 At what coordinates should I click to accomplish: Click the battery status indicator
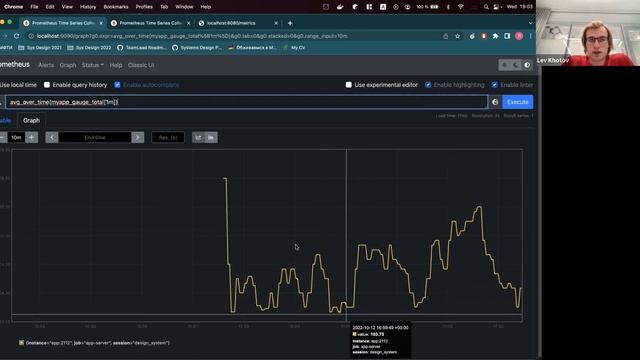tap(428, 7)
